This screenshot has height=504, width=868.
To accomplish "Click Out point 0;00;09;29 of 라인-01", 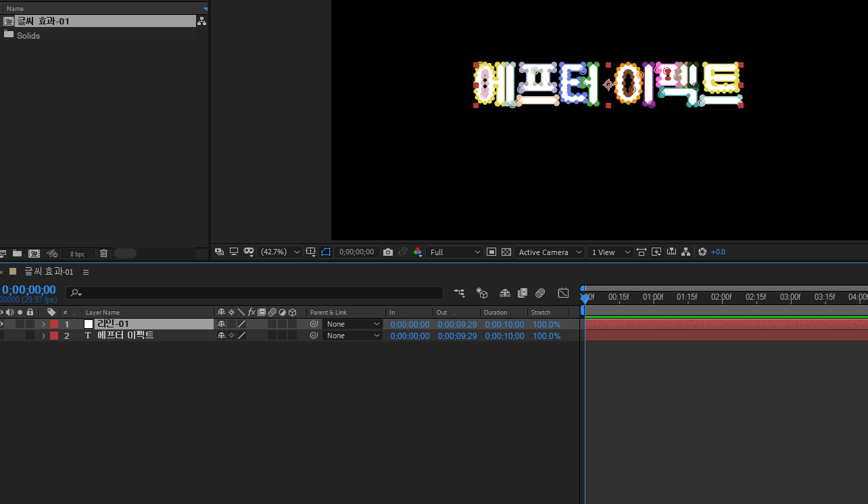I will (457, 324).
